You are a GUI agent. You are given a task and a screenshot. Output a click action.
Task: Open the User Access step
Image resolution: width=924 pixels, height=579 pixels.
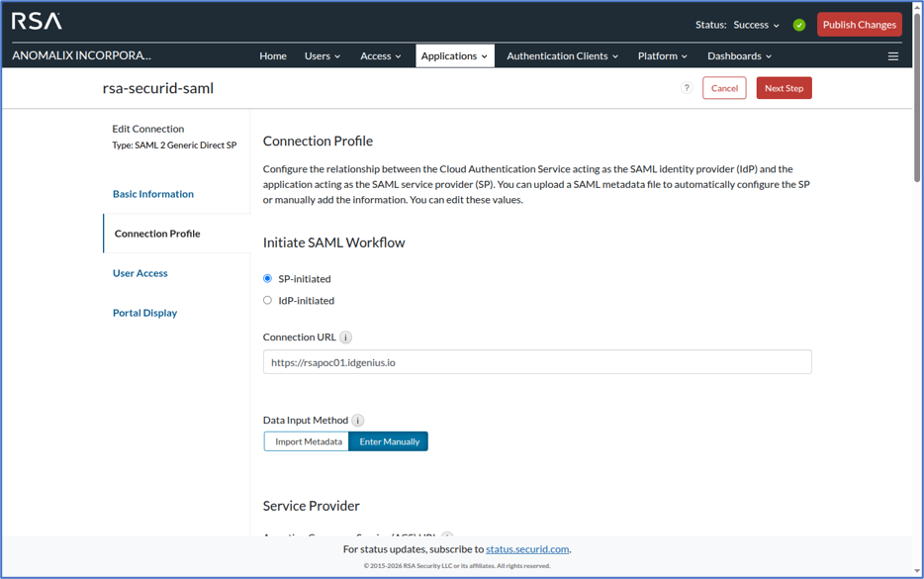140,273
